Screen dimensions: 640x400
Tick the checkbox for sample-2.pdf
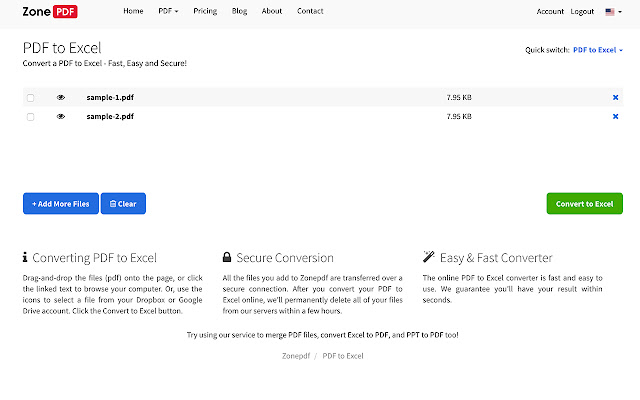pyautogui.click(x=30, y=117)
